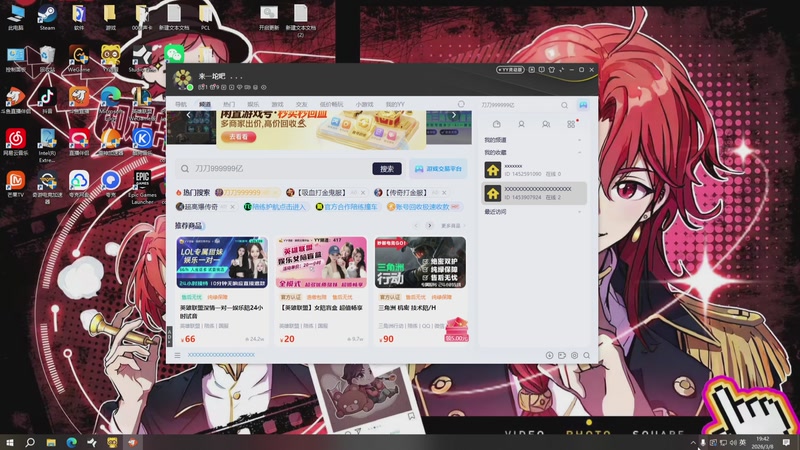Click next arrow on the banner carousel
This screenshot has height=450, width=800.
(454, 115)
